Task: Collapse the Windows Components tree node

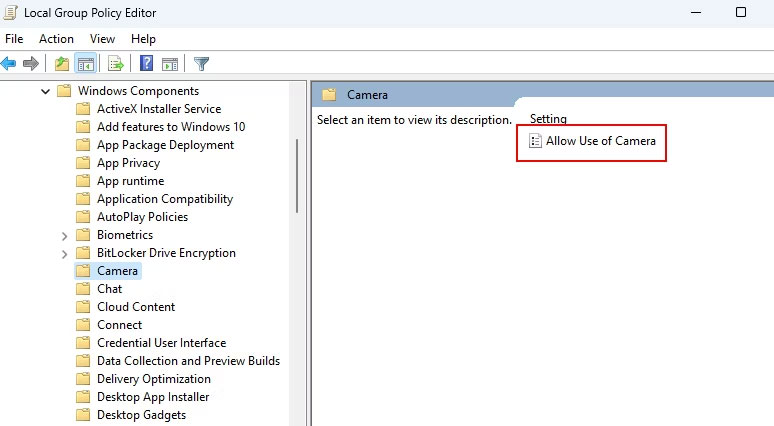Action: click(45, 91)
